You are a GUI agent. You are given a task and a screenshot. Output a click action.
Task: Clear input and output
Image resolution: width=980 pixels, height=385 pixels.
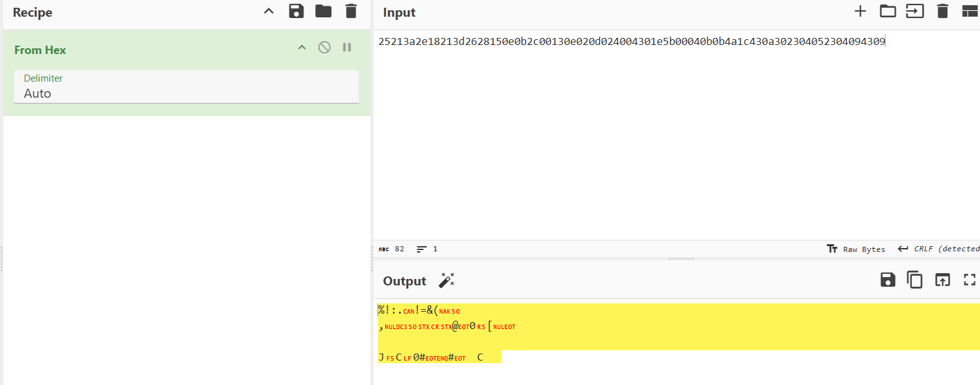[x=943, y=11]
